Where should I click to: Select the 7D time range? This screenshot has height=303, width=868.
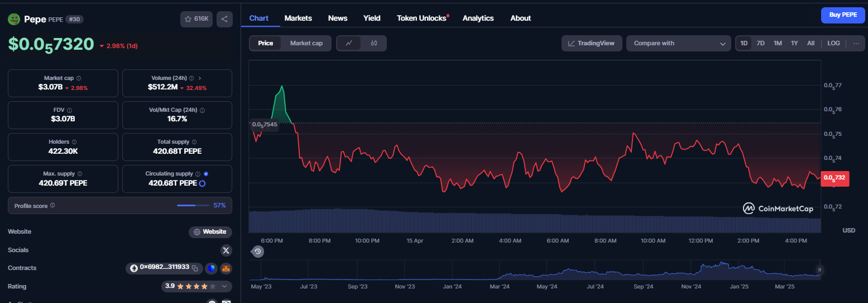click(x=760, y=43)
